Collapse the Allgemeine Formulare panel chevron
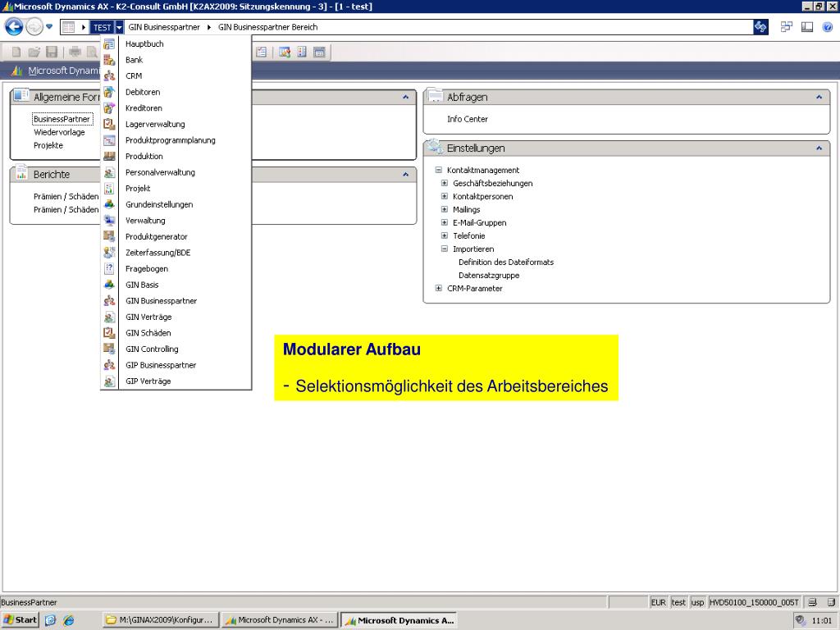 tap(405, 97)
